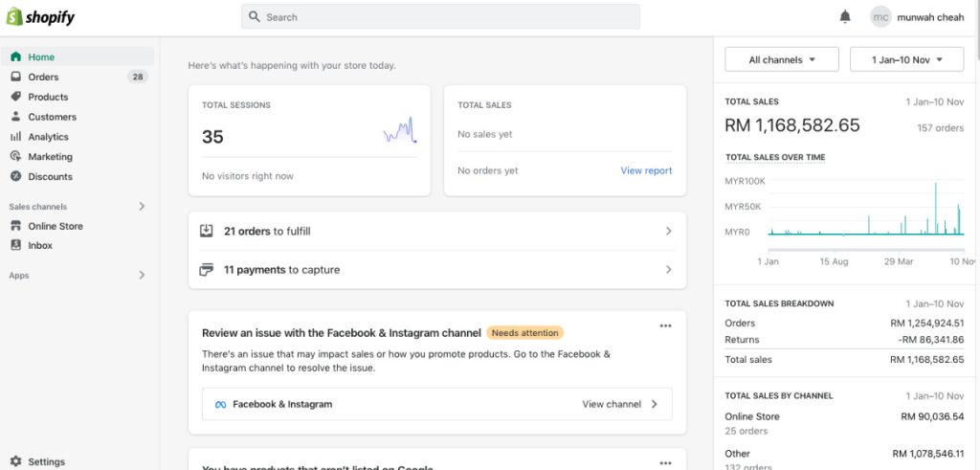The height and width of the screenshot is (470, 980).
Task: Click the Discounts badge icon
Action: [16, 176]
